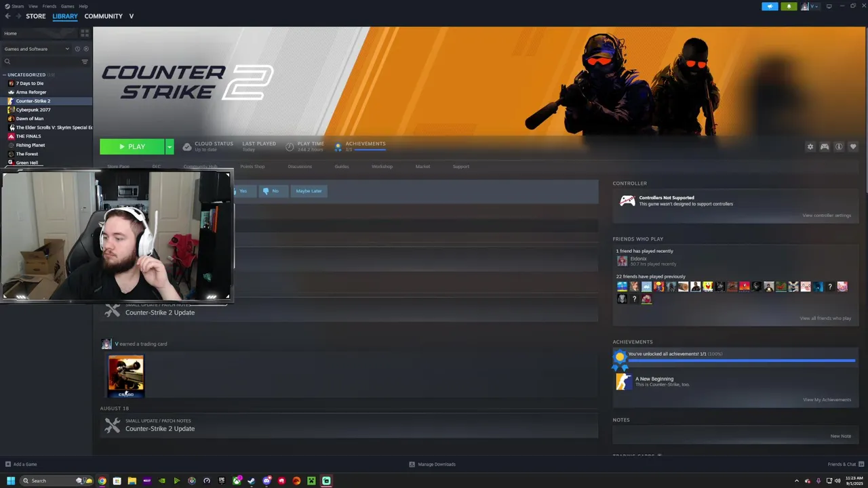Open the View menu
Viewport: 868px width, 488px height.
(33, 6)
